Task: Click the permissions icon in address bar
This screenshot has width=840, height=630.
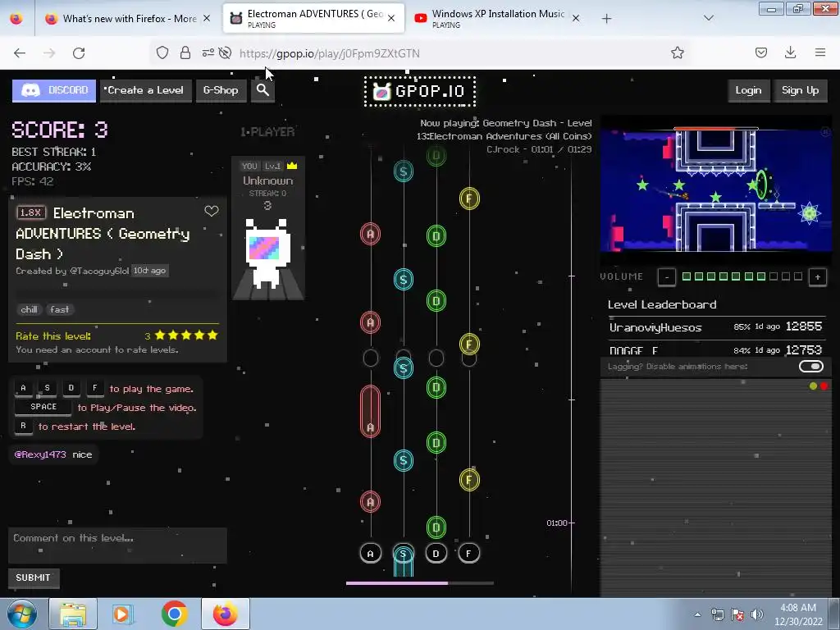Action: click(x=208, y=52)
